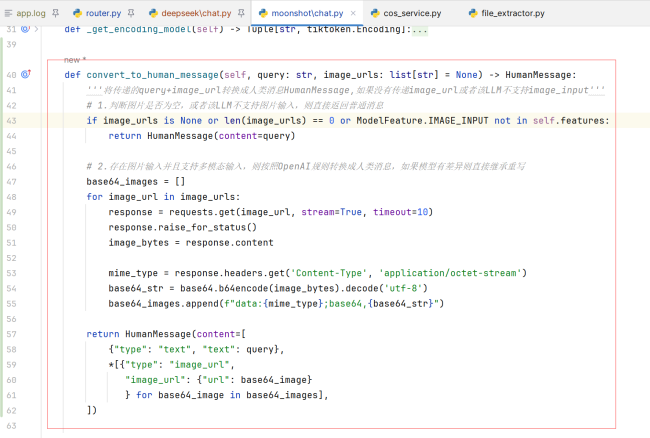The height and width of the screenshot is (438, 650).
Task: Close the moonshot\chat.py tab
Action: pyautogui.click(x=353, y=13)
